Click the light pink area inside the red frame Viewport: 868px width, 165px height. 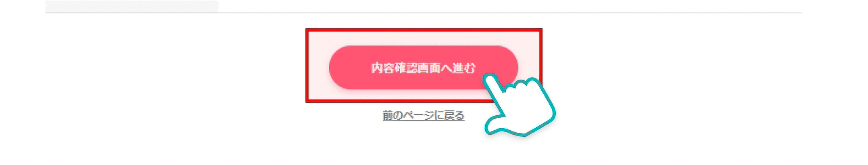(319, 65)
